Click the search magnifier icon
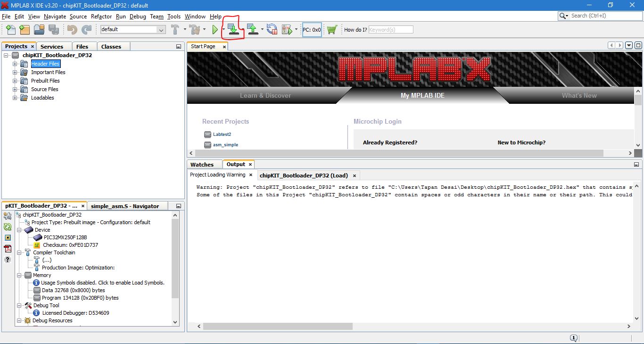The image size is (644, 344). [563, 16]
